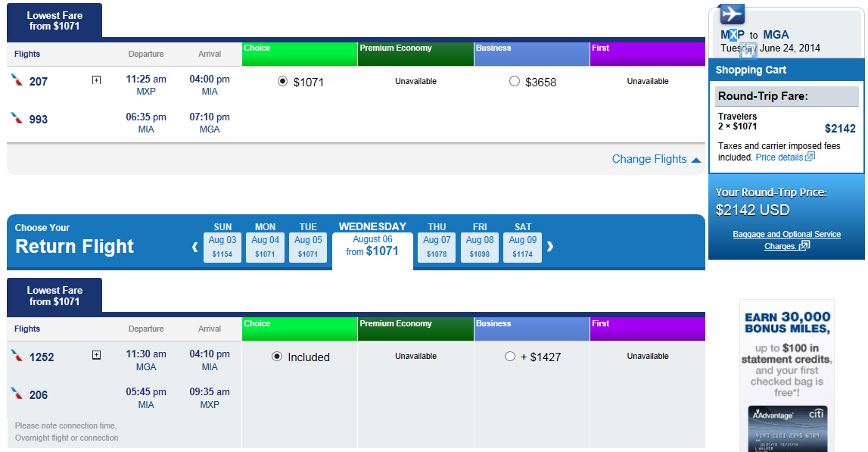
Task: Choose the + $1427 Business return fare
Action: coord(510,357)
